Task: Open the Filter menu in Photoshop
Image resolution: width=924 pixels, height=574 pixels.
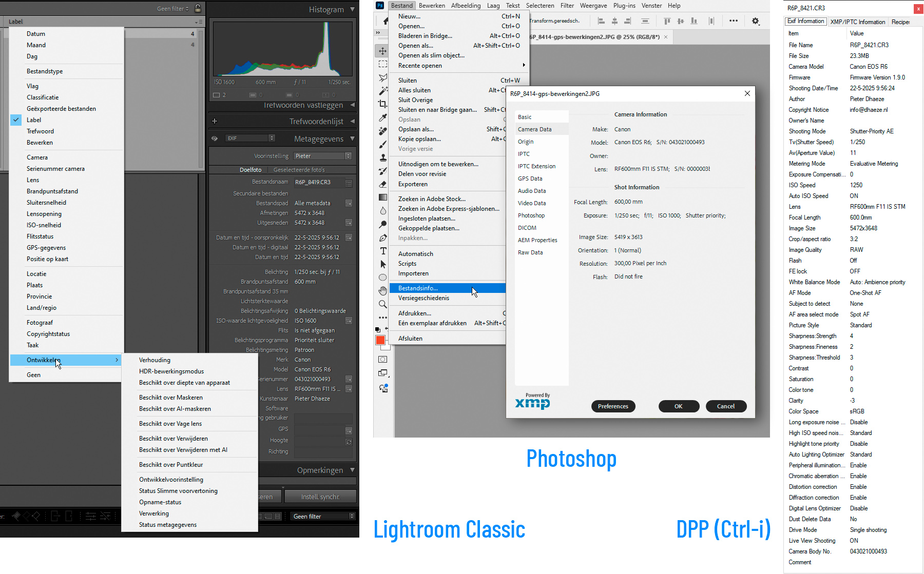Action: [567, 6]
